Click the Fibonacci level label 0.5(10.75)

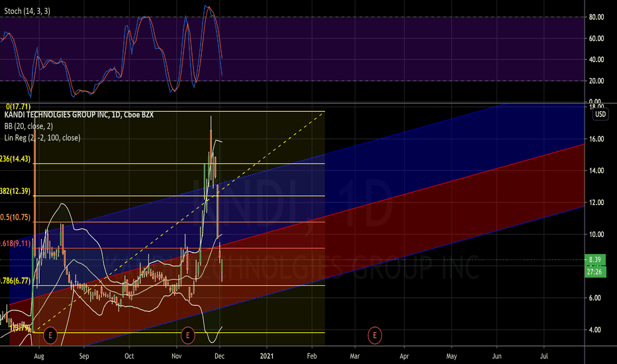(15, 217)
